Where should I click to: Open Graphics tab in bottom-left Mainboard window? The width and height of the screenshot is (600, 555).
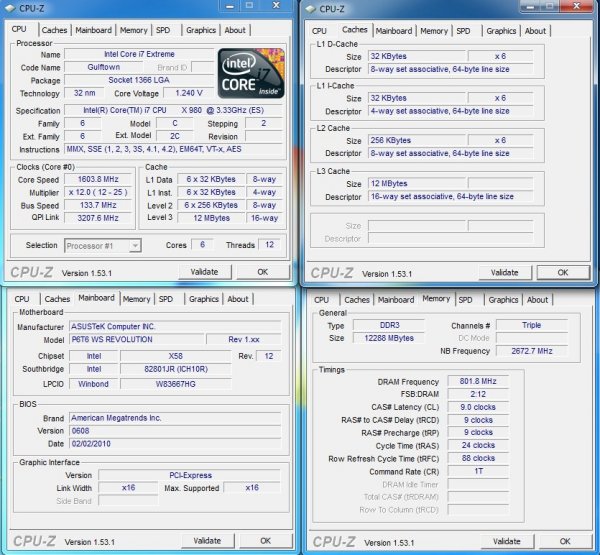[x=204, y=299]
